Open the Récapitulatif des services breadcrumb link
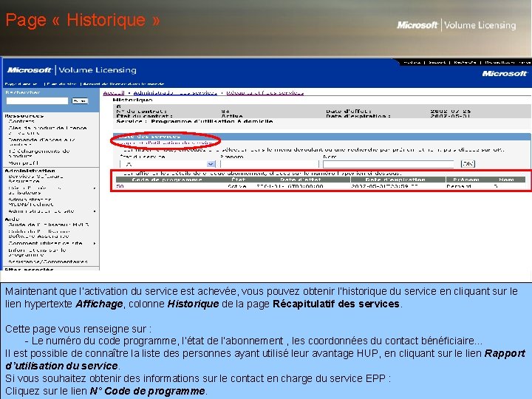This screenshot has height=399, width=532. 265,93
